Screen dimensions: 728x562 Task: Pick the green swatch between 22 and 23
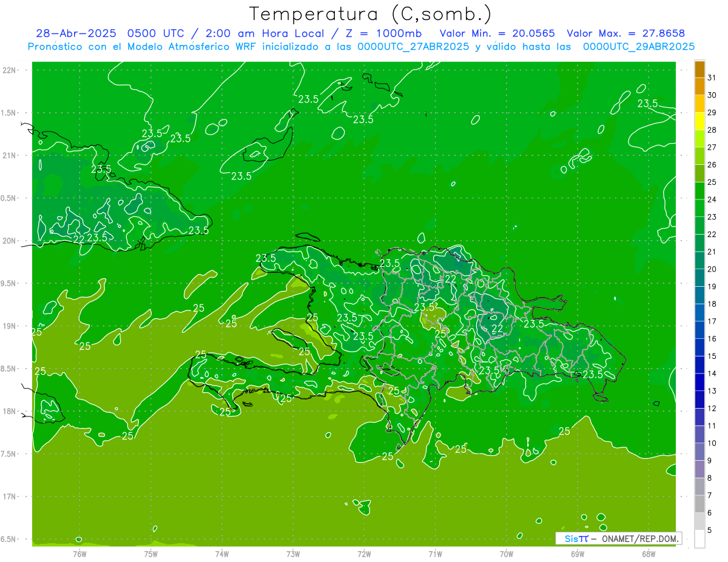pos(699,226)
